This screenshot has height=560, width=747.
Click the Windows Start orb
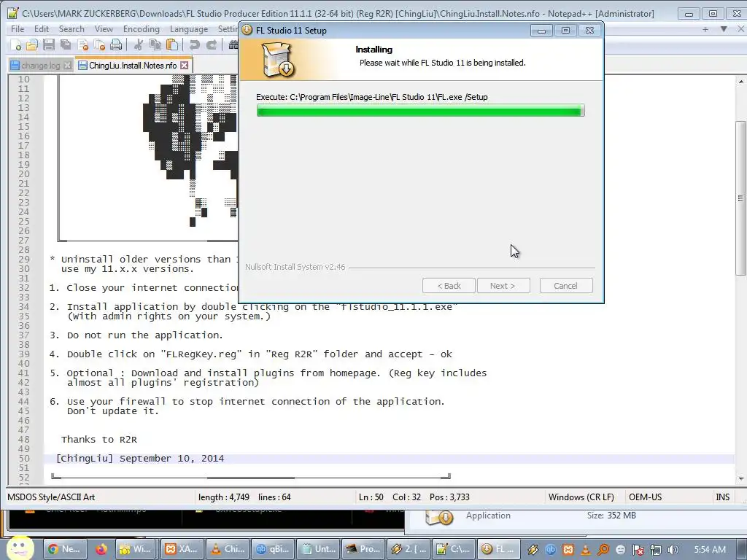pyautogui.click(x=20, y=548)
